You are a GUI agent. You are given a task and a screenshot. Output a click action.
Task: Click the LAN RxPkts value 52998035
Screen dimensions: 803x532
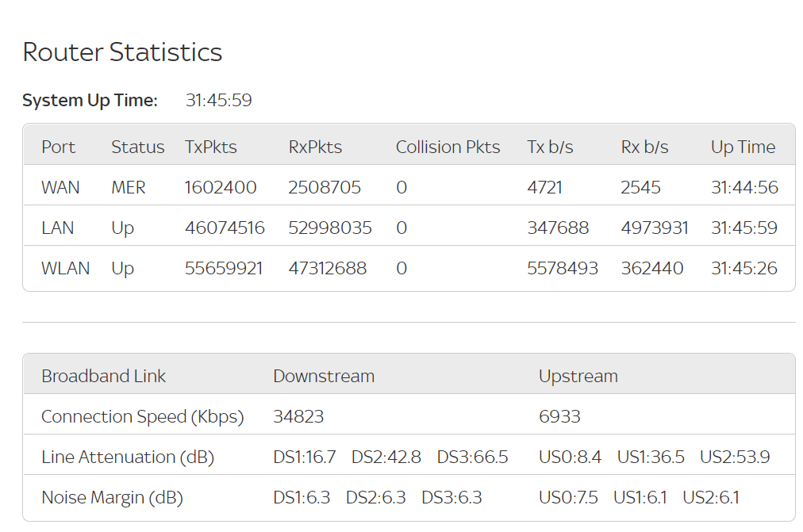coord(330,228)
